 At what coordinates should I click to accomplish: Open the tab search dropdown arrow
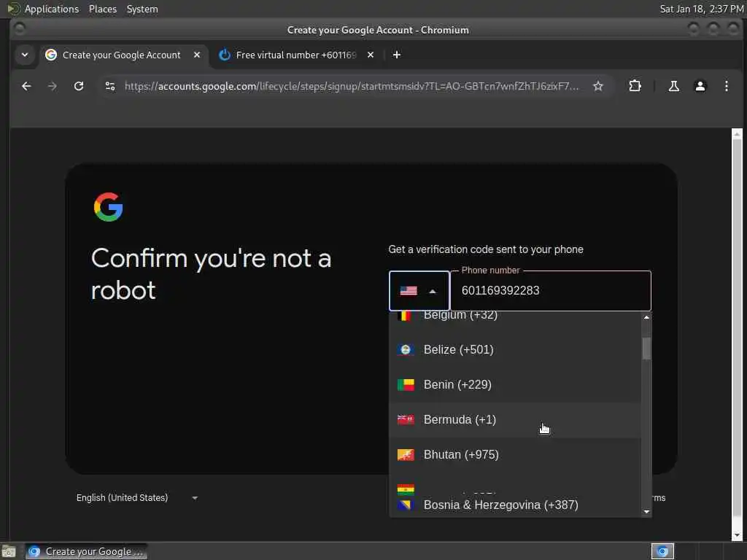coord(25,55)
